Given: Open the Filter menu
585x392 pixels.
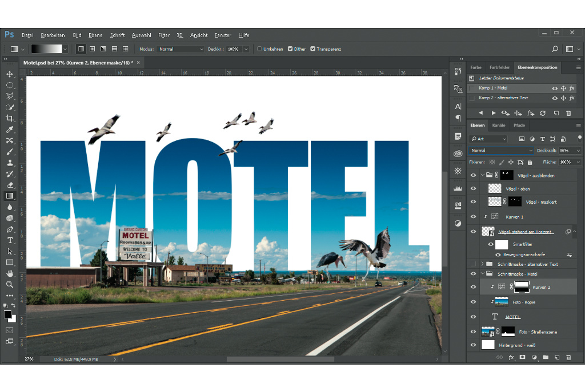Looking at the screenshot, I should [x=164, y=35].
